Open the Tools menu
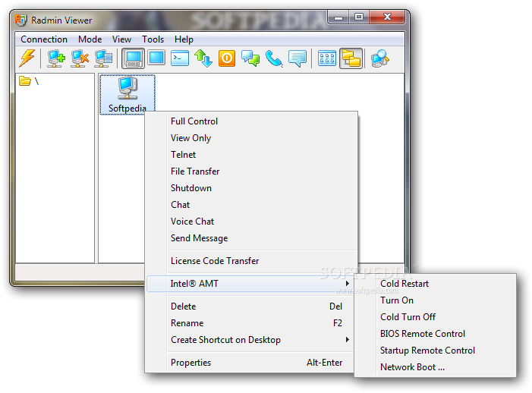 tap(153, 39)
